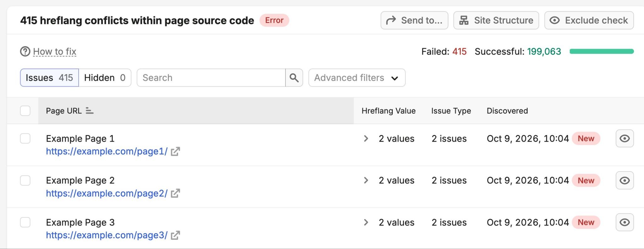Click the green successful checks progress bar

tap(602, 51)
